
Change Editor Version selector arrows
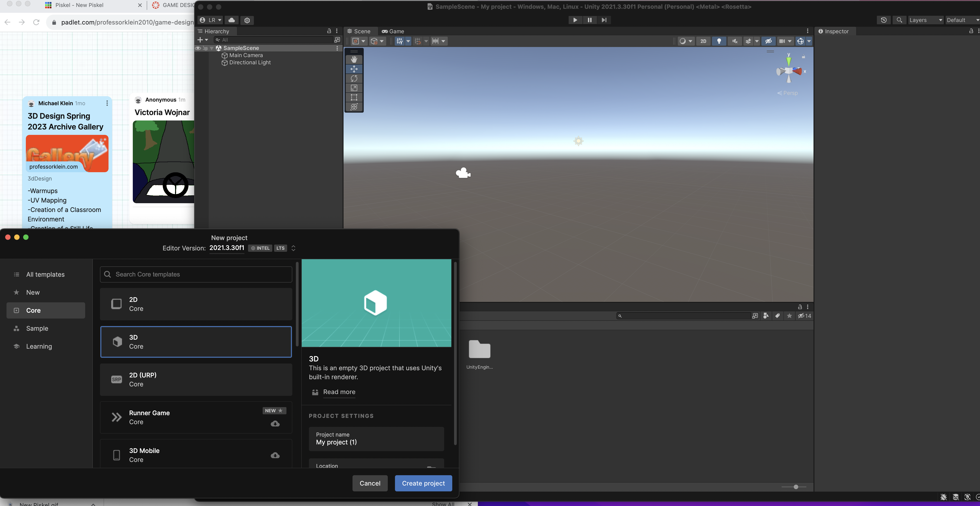[x=293, y=248]
